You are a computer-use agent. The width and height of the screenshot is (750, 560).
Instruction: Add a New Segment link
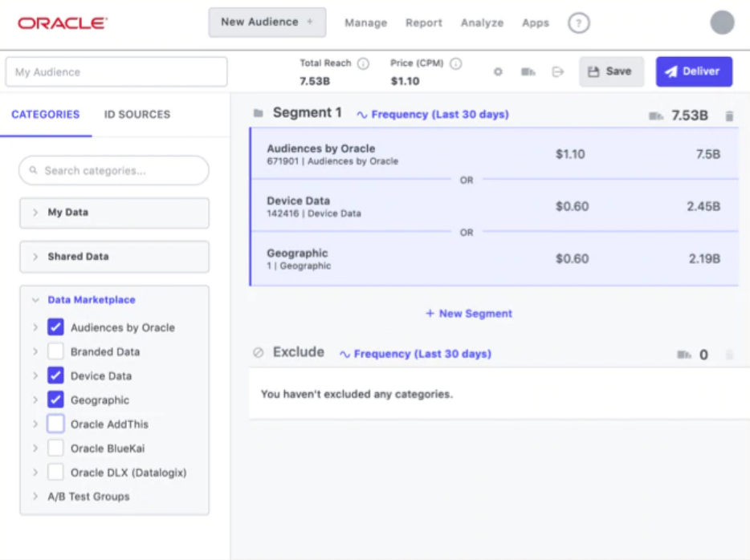tap(469, 314)
